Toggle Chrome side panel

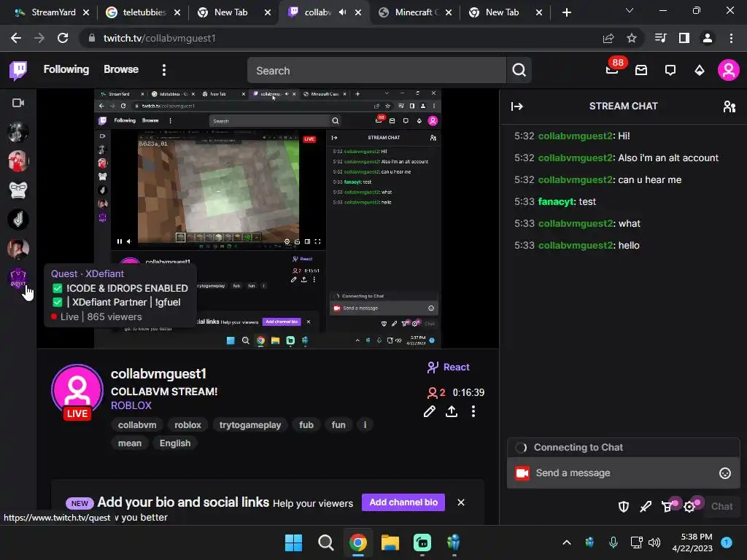click(684, 38)
